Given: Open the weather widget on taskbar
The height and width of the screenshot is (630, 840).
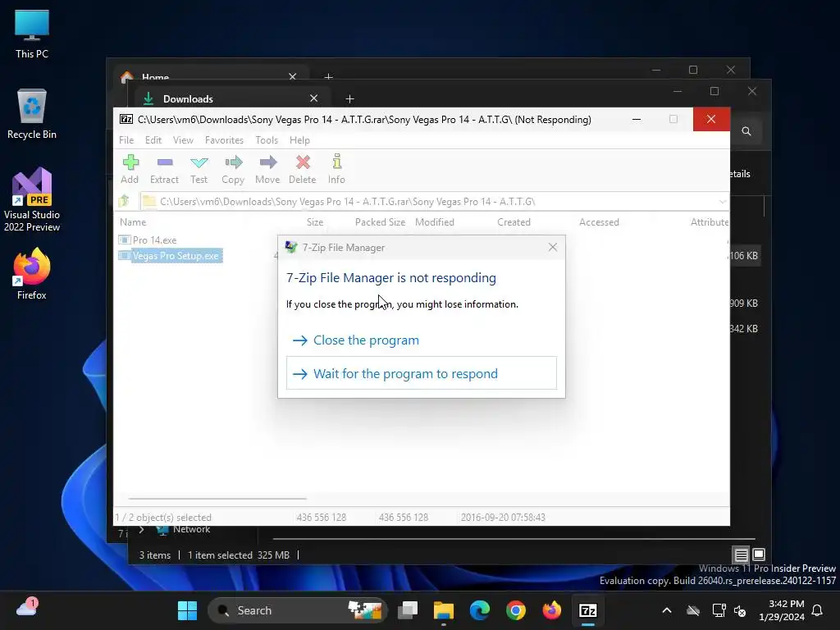Looking at the screenshot, I should (26, 609).
